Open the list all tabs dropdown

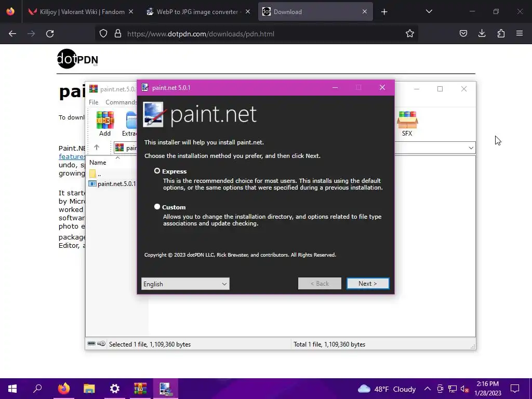pos(429,12)
